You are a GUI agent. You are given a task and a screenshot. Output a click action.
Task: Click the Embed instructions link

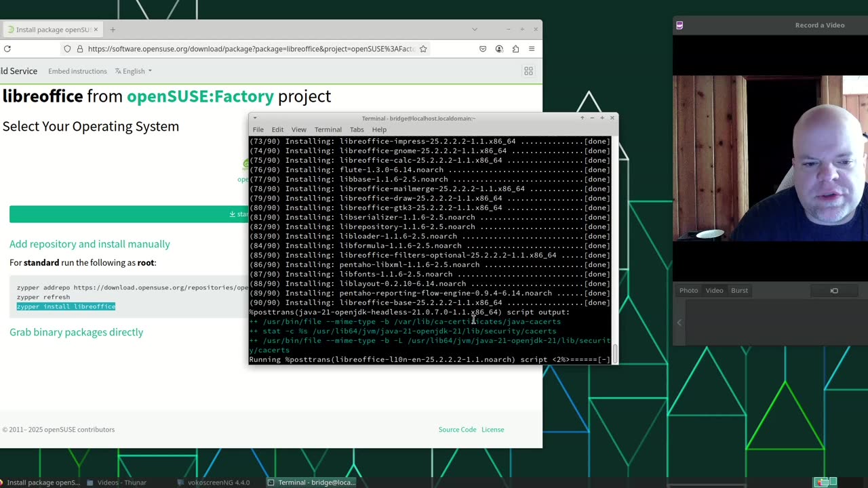[x=77, y=71]
